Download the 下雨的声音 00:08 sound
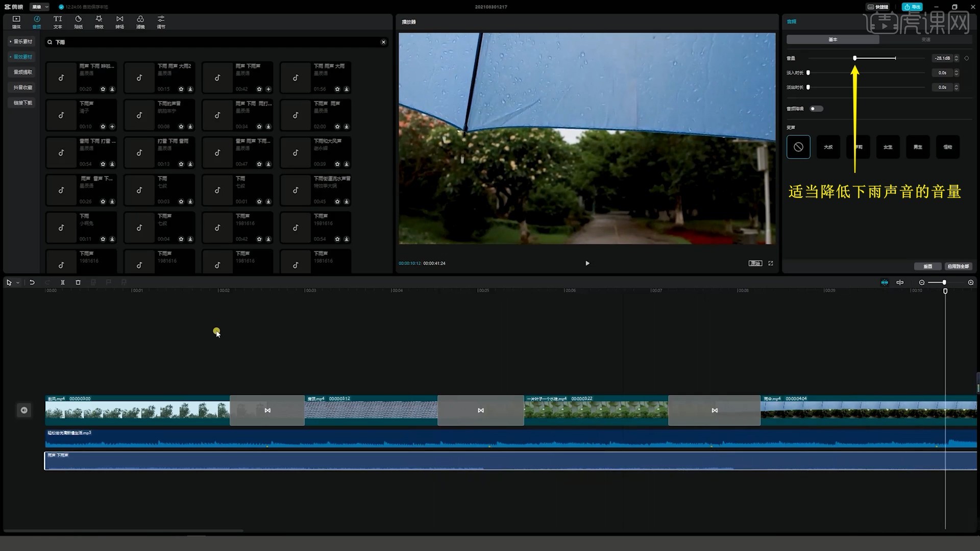980x551 pixels. point(190,127)
